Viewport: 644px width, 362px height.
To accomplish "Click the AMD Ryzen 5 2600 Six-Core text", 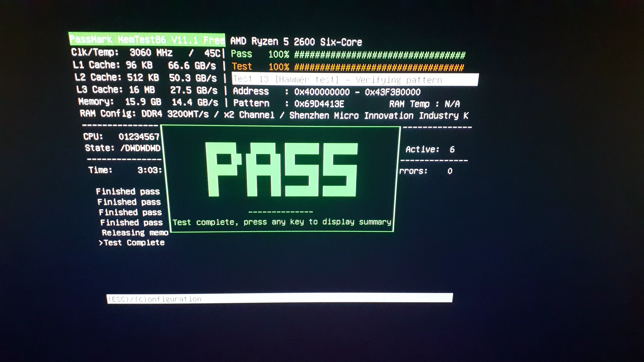I will tap(296, 42).
